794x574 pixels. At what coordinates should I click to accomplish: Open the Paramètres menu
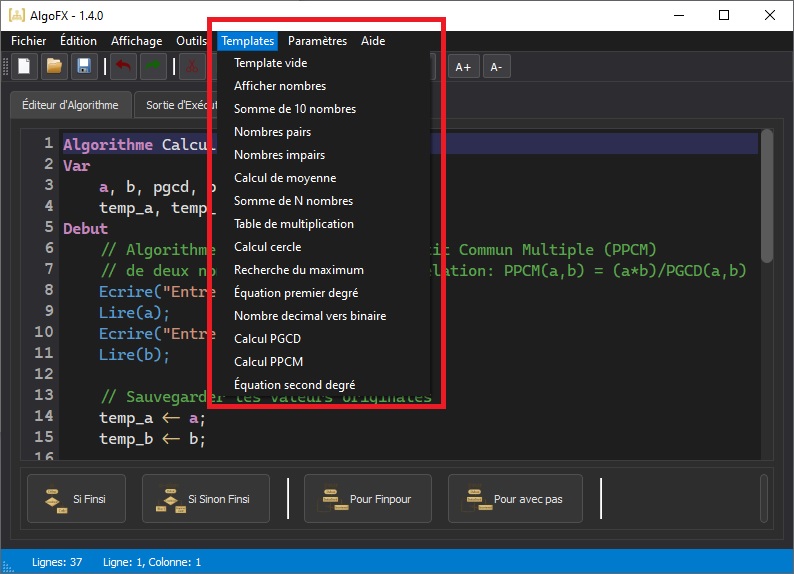click(x=317, y=41)
